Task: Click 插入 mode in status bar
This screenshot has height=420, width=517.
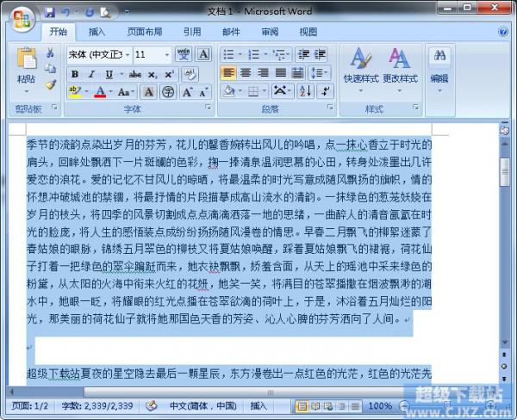Action: [258, 406]
